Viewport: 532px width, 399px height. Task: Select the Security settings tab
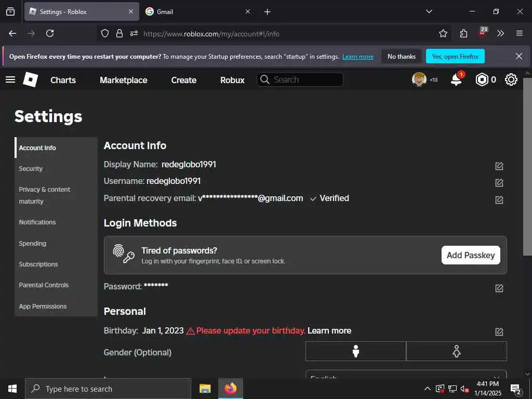56,169
